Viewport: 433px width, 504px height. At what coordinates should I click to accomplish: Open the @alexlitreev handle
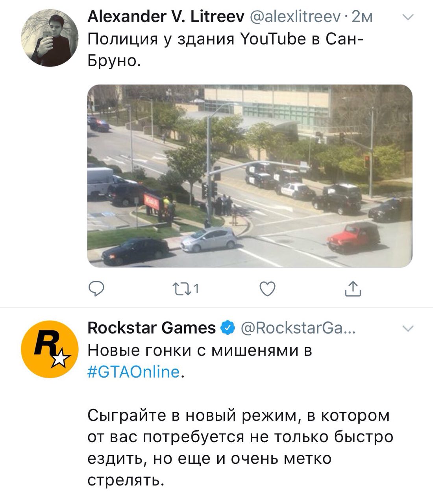(x=294, y=17)
